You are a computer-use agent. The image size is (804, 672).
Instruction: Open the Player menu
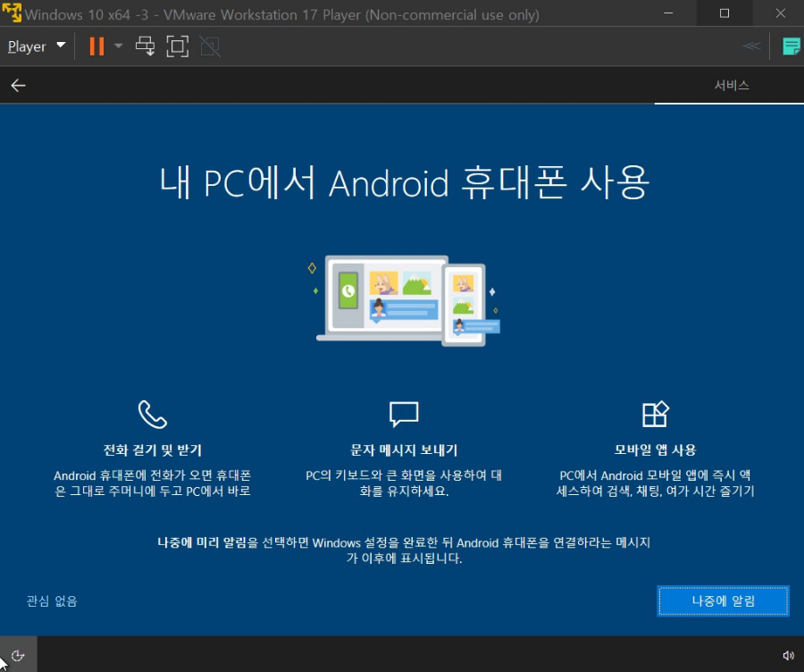pos(37,46)
